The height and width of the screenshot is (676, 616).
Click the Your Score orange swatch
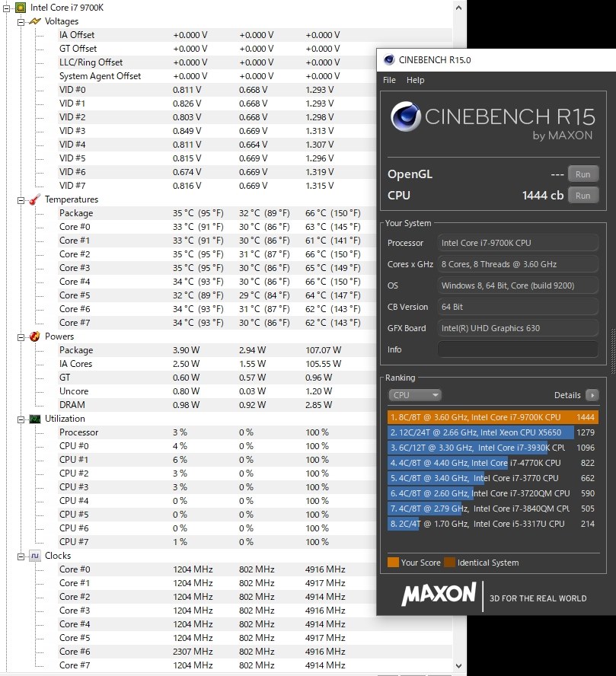point(393,562)
